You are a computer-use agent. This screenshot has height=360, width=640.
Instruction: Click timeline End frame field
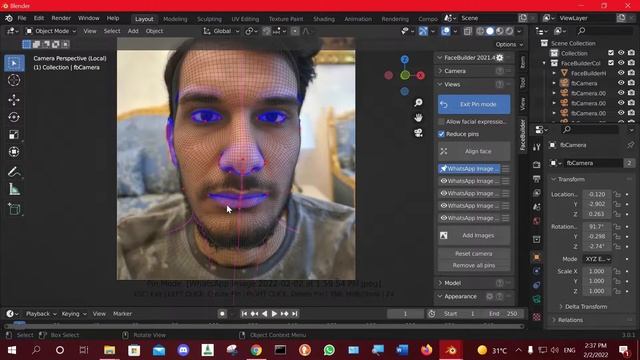503,314
